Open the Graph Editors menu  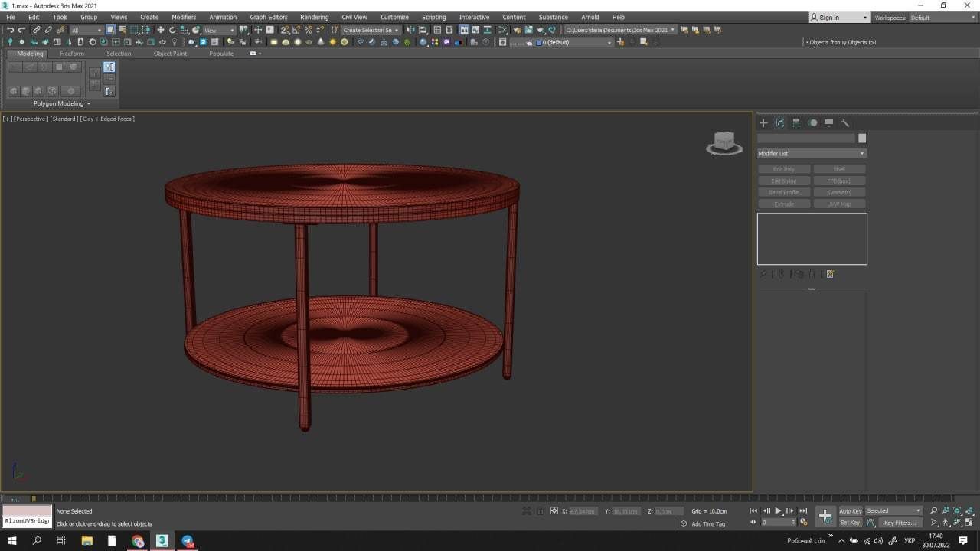[x=269, y=17]
